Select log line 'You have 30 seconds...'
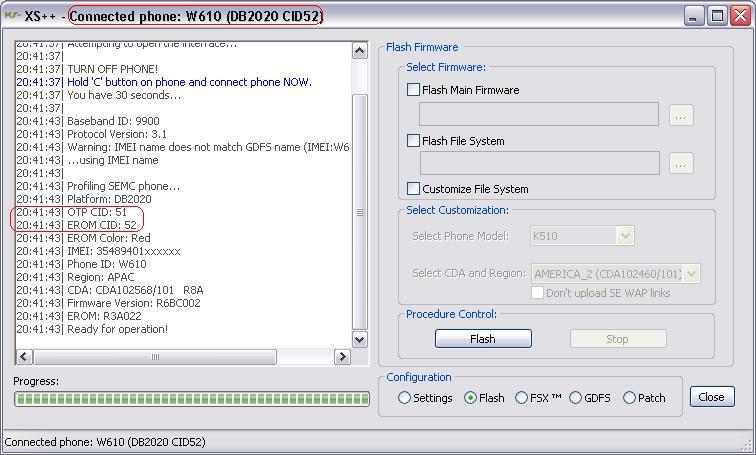756x455 pixels. 124,95
